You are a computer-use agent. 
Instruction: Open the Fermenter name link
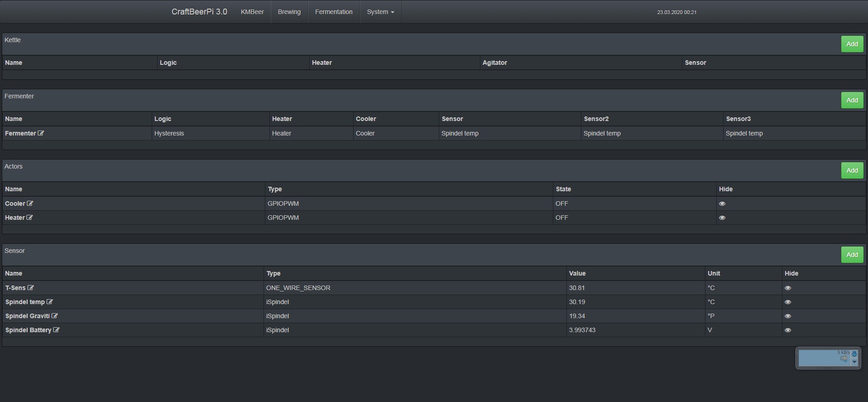click(20, 133)
